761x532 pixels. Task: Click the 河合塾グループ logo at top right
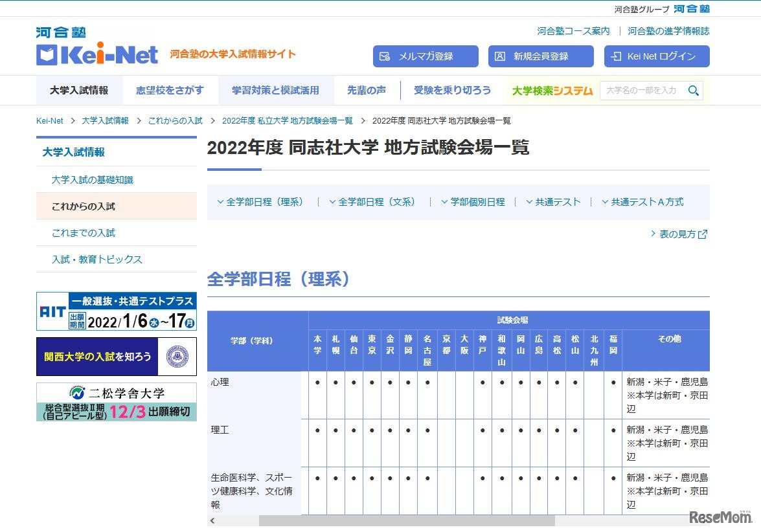pyautogui.click(x=690, y=9)
